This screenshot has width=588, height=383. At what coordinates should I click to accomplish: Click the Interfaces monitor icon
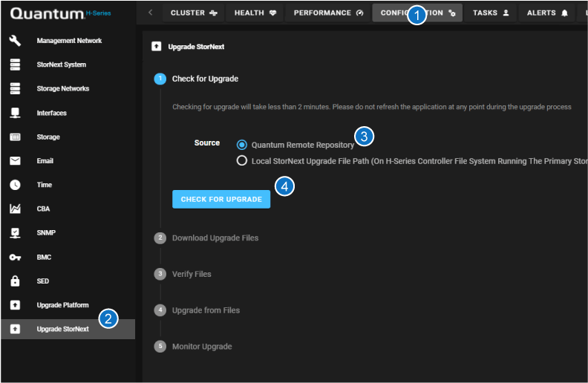pos(14,113)
